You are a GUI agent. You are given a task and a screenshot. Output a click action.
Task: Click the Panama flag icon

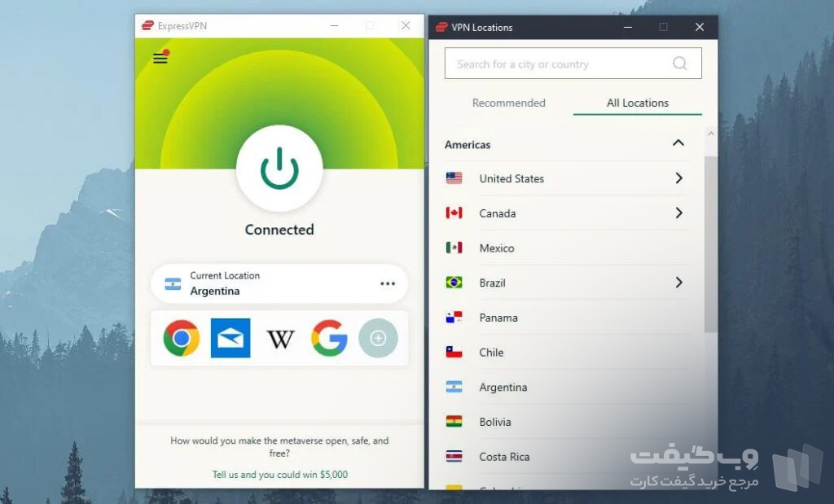click(x=454, y=318)
